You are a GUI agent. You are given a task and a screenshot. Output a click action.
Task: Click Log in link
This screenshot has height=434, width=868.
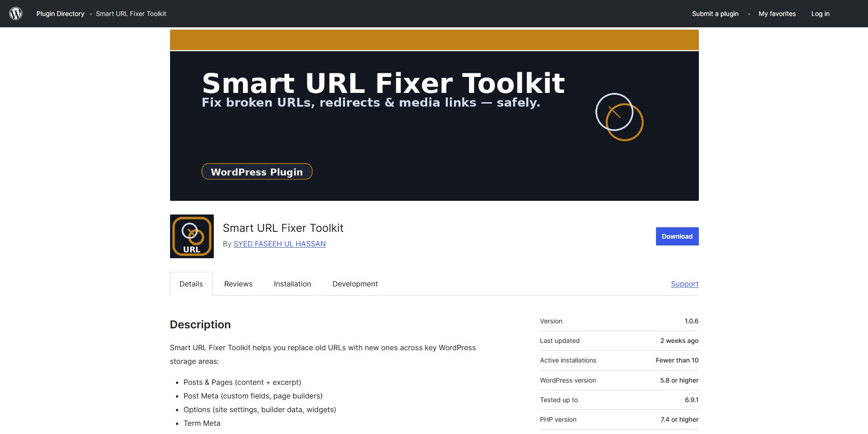point(820,14)
